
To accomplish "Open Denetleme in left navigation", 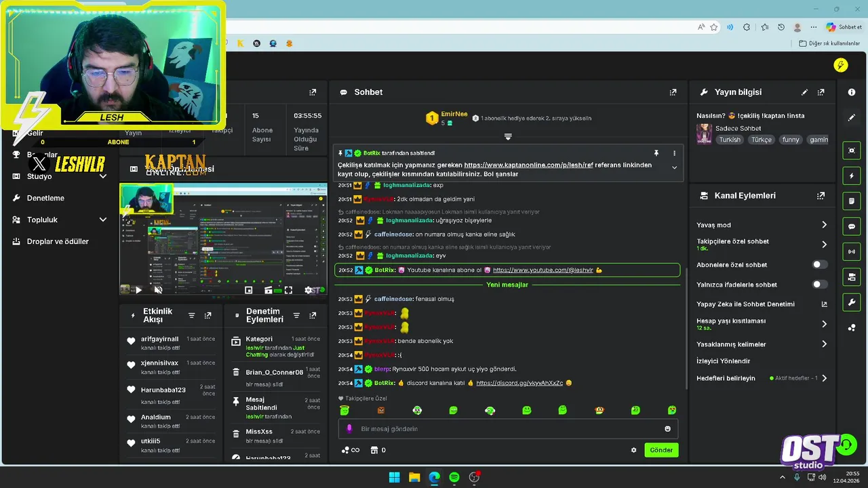I will pos(45,198).
